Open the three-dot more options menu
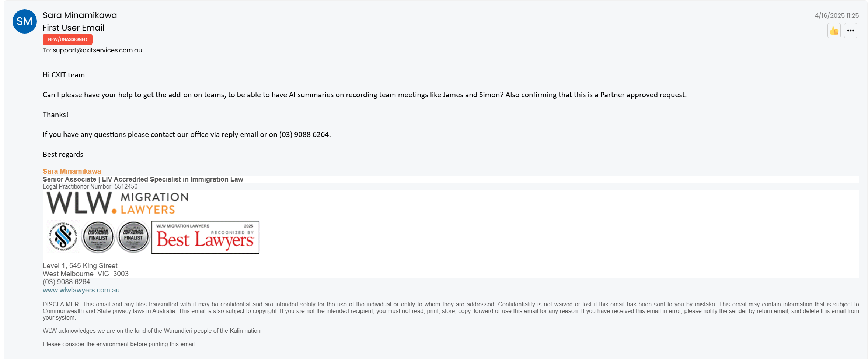The height and width of the screenshot is (359, 868). tap(850, 31)
